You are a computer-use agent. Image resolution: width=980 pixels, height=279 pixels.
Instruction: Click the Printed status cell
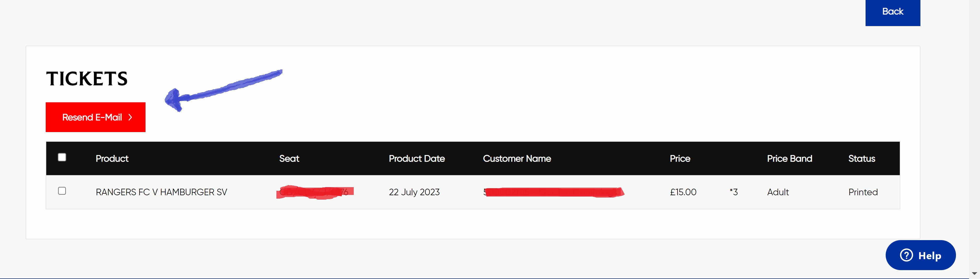point(863,192)
